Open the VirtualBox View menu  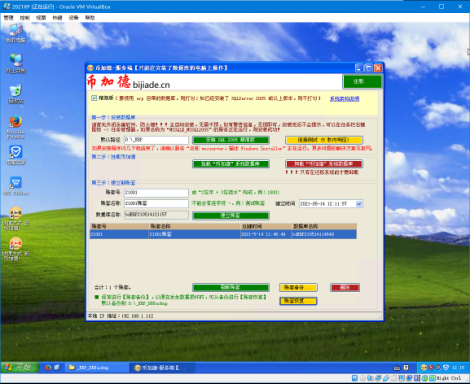point(41,18)
